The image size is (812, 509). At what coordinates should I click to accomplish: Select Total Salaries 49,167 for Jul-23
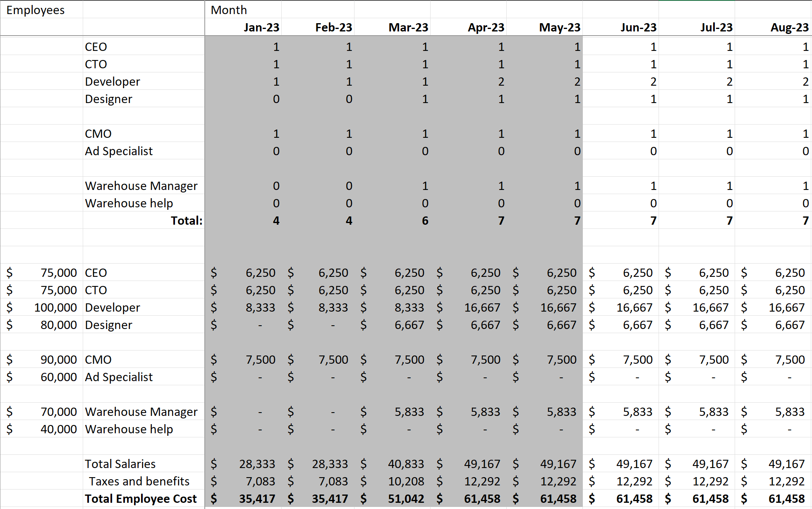point(697,463)
